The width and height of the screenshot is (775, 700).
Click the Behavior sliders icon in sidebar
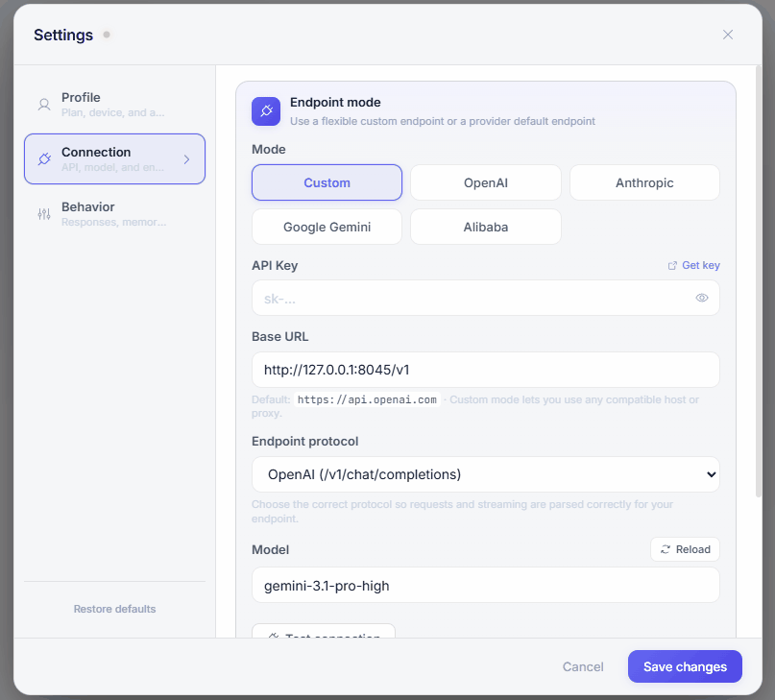pyautogui.click(x=44, y=214)
